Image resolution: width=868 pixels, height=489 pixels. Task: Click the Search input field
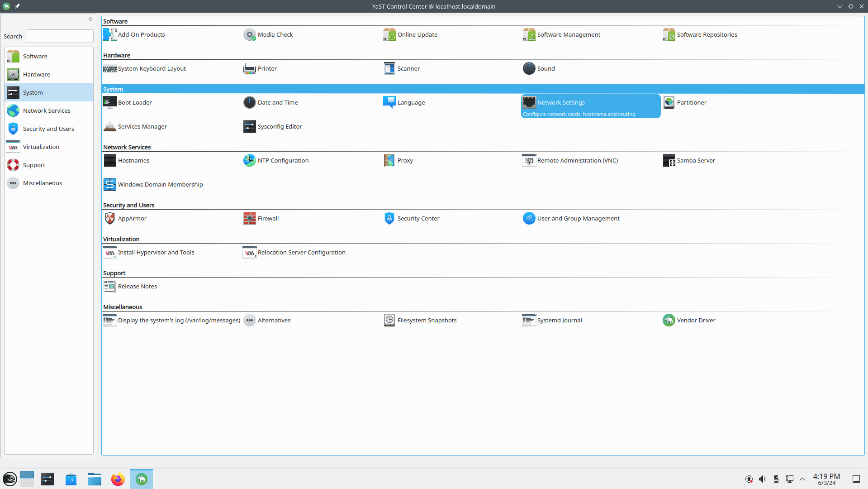pyautogui.click(x=60, y=36)
